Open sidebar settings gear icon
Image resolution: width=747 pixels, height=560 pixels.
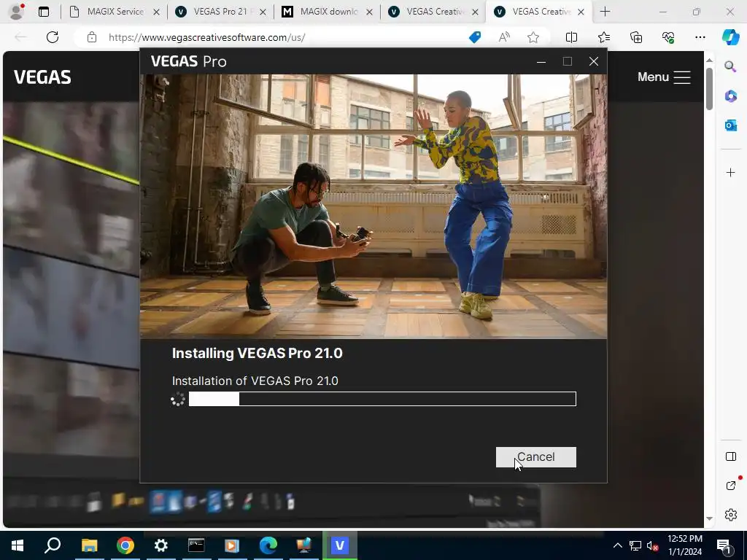[730, 515]
